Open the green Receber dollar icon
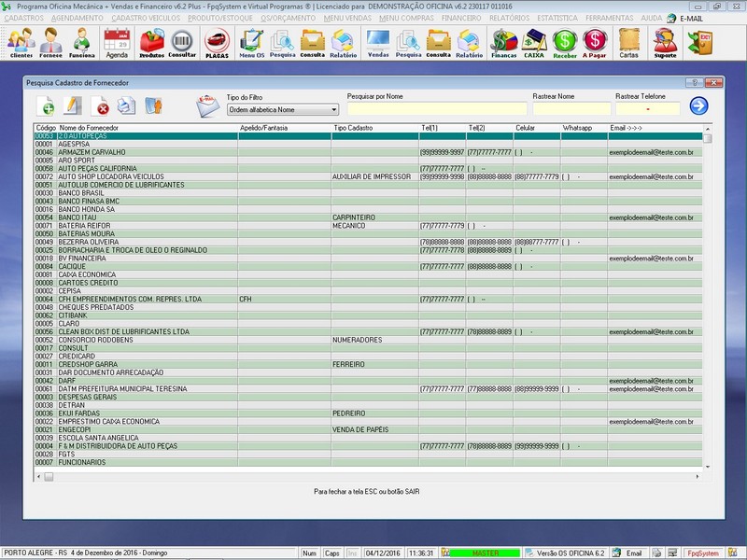 (565, 43)
